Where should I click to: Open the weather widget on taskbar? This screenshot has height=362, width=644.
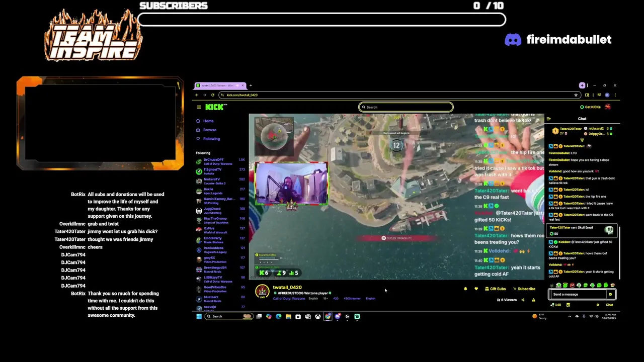[x=539, y=317]
